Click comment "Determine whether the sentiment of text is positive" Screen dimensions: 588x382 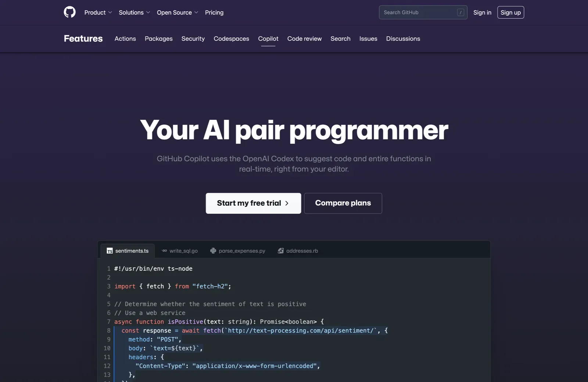[210, 304]
